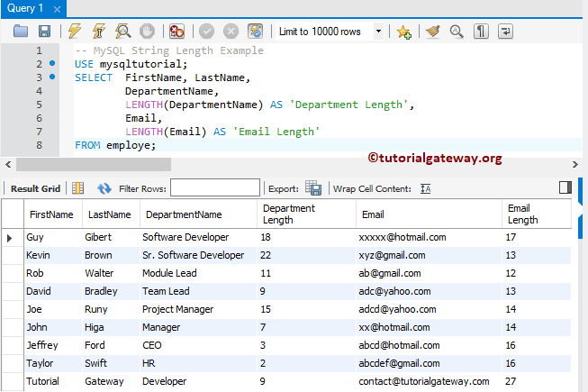This screenshot has height=392, width=588.
Task: Toggle the auto-commit mode button
Action: click(x=256, y=32)
